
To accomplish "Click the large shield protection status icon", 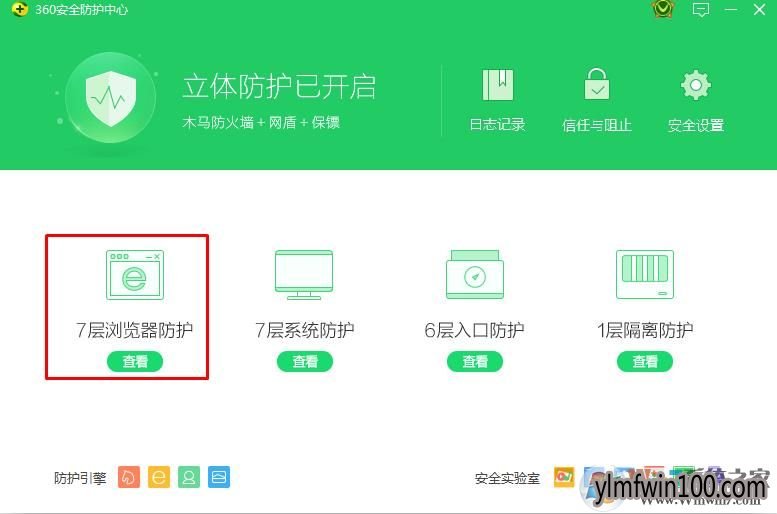I will (111, 98).
